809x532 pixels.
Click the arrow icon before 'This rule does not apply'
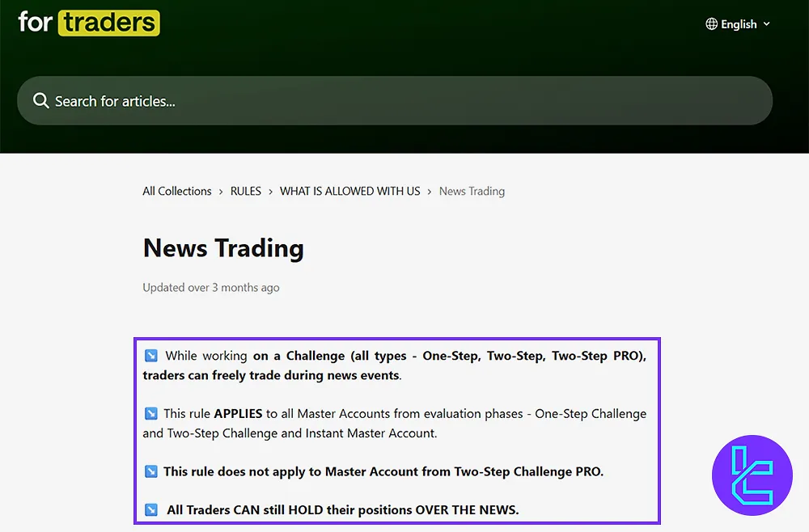coord(151,471)
